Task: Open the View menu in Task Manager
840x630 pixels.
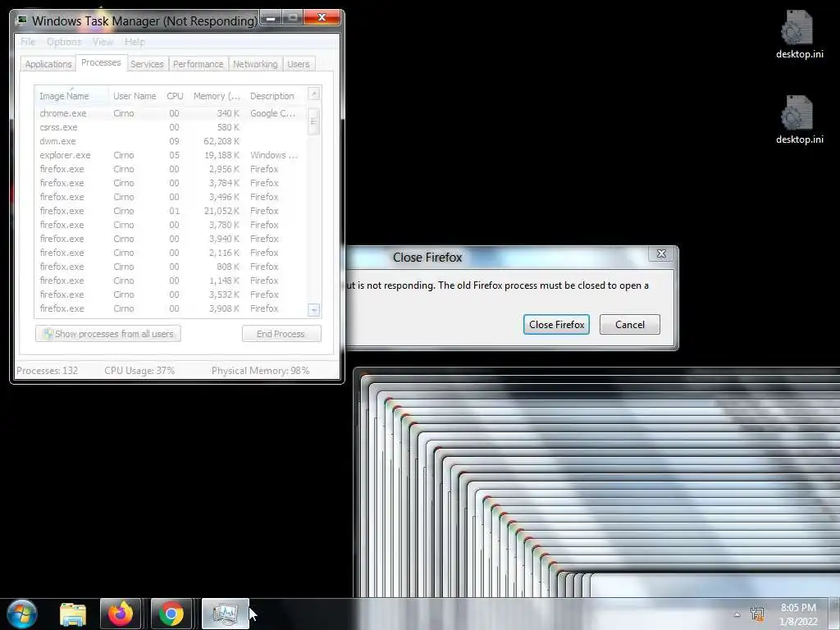Action: pos(103,42)
